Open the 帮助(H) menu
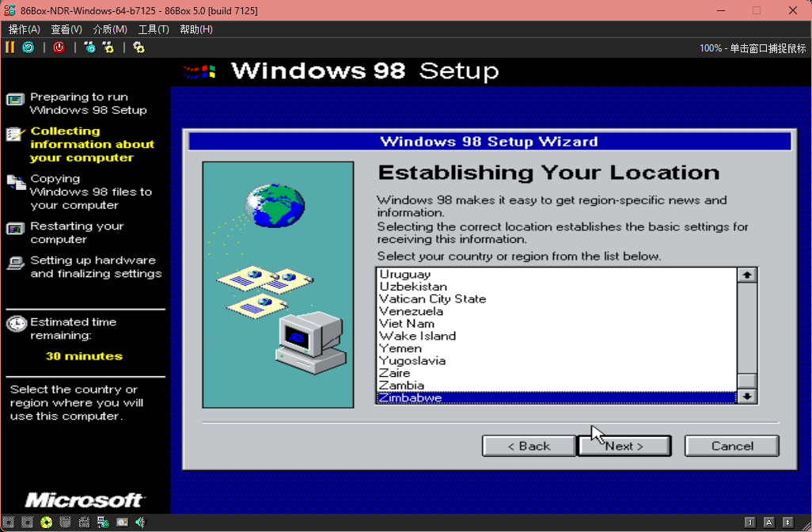This screenshot has height=532, width=812. click(x=196, y=29)
